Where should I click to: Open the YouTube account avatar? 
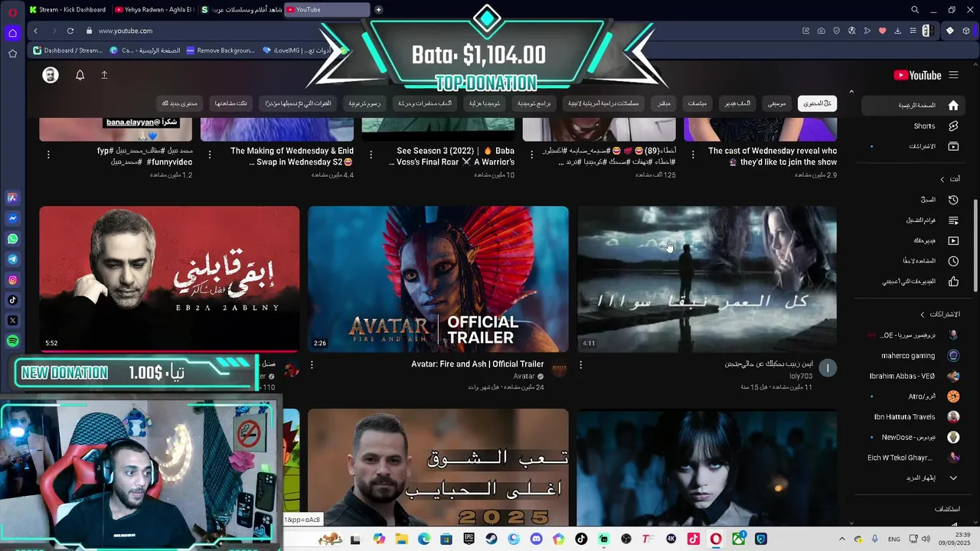[51, 75]
